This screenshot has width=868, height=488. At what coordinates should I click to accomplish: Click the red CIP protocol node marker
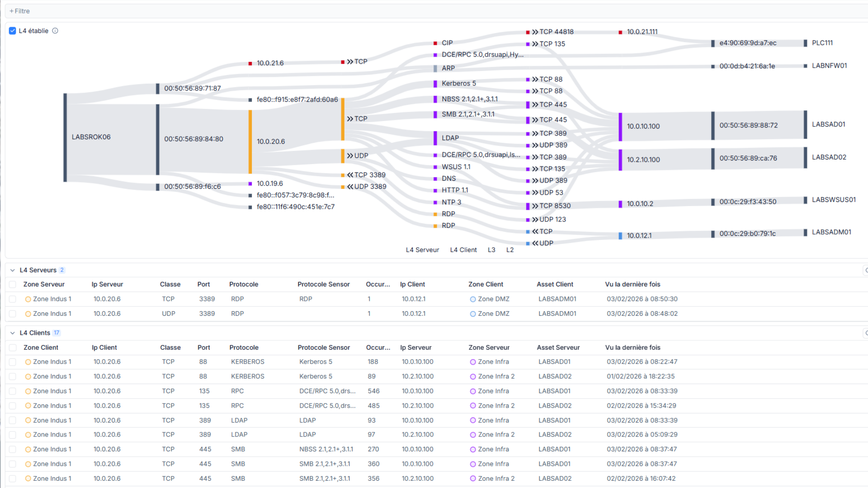(435, 43)
